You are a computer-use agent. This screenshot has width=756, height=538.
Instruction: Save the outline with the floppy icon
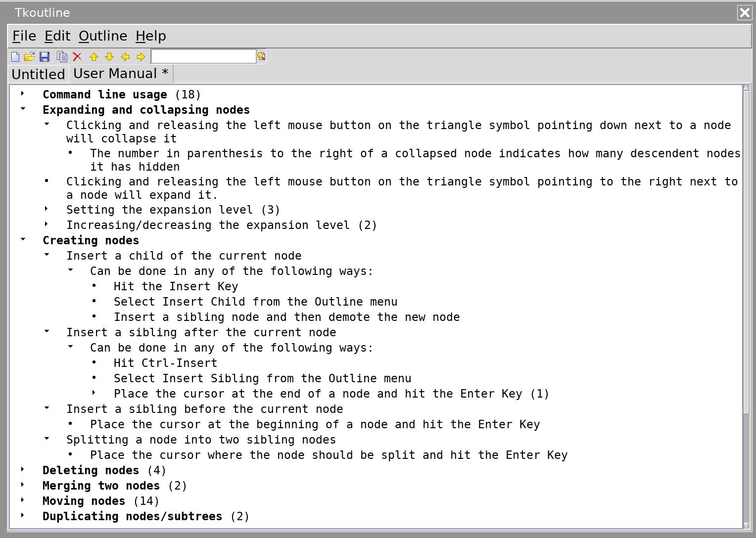pyautogui.click(x=45, y=57)
